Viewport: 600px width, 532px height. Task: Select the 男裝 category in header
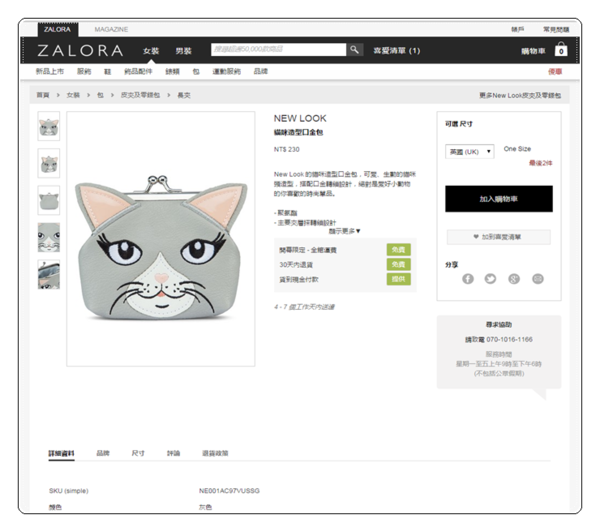[x=183, y=51]
